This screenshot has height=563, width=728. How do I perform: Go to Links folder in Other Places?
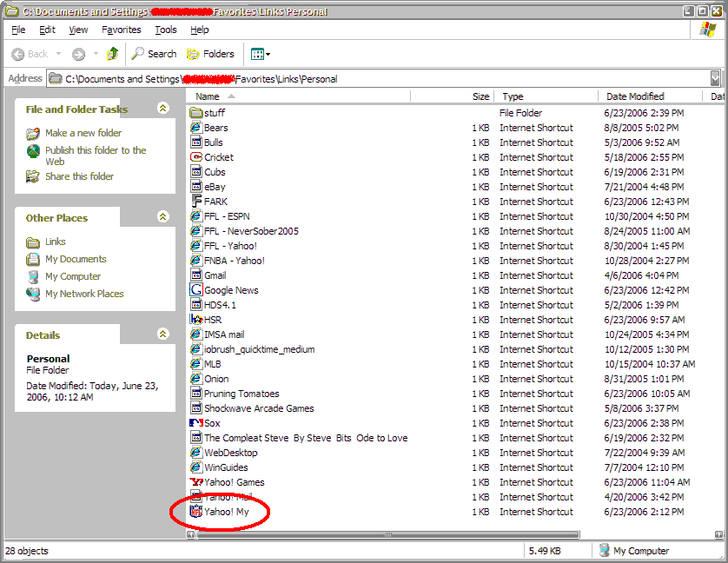[56, 242]
